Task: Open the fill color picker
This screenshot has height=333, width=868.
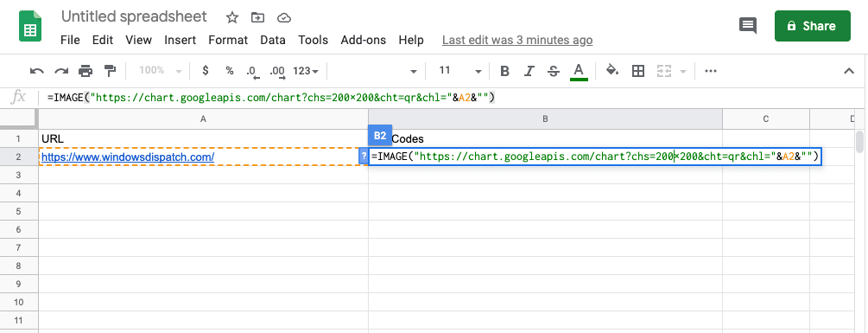Action: click(612, 70)
